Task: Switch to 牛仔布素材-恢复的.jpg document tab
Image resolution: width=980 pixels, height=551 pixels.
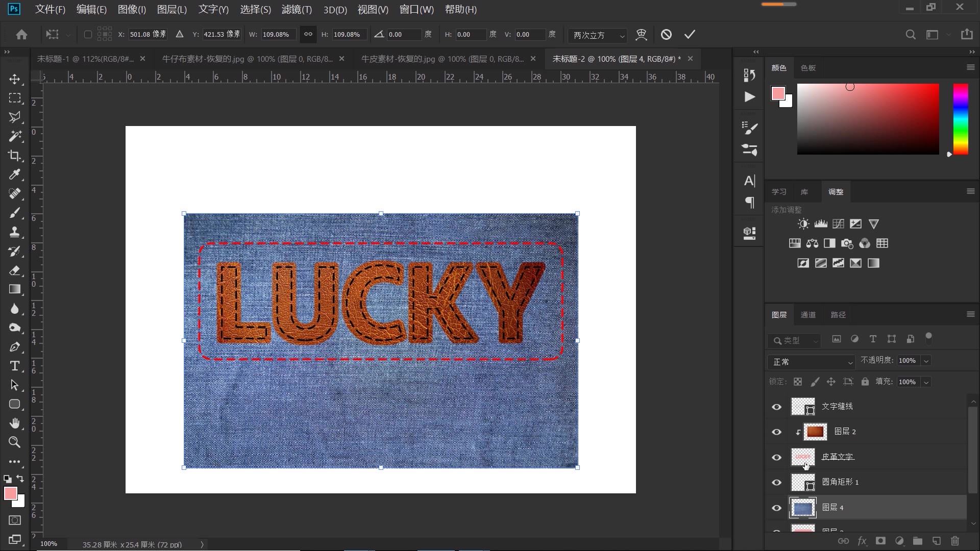Action: coord(247,59)
